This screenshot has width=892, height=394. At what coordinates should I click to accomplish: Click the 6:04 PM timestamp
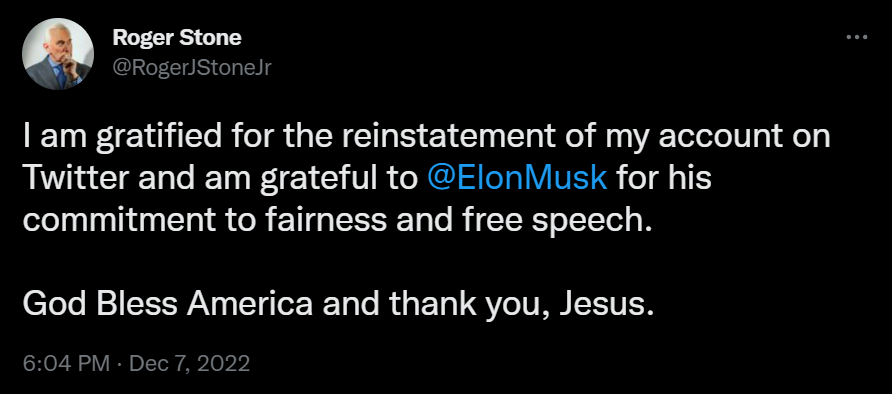[65, 363]
